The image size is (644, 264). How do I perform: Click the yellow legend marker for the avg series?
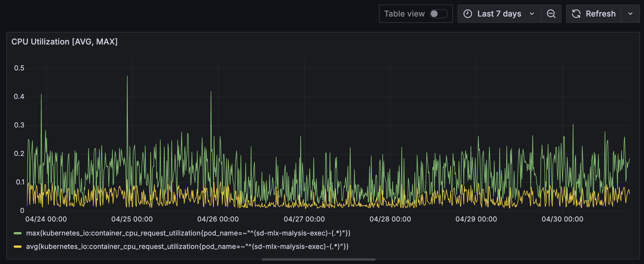pos(18,246)
